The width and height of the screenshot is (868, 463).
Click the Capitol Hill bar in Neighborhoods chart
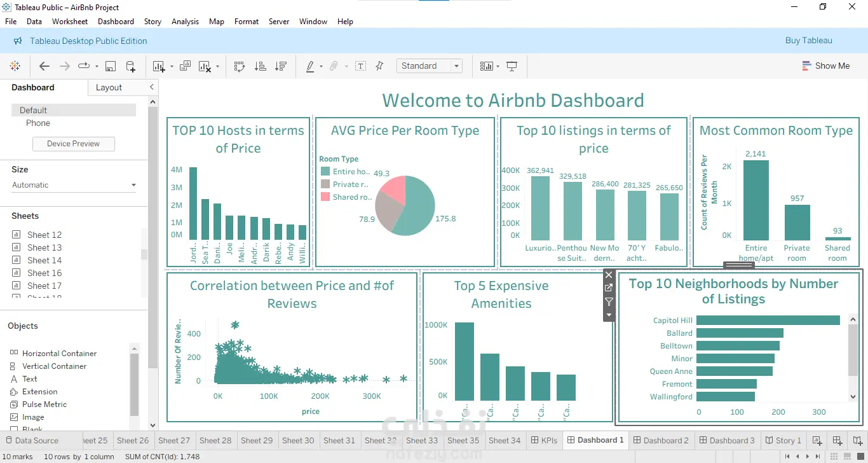768,321
